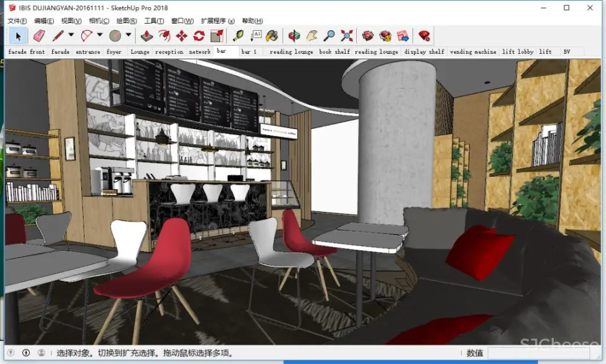Pick the Tape Measure tool
The image size is (606, 364).
point(238,36)
